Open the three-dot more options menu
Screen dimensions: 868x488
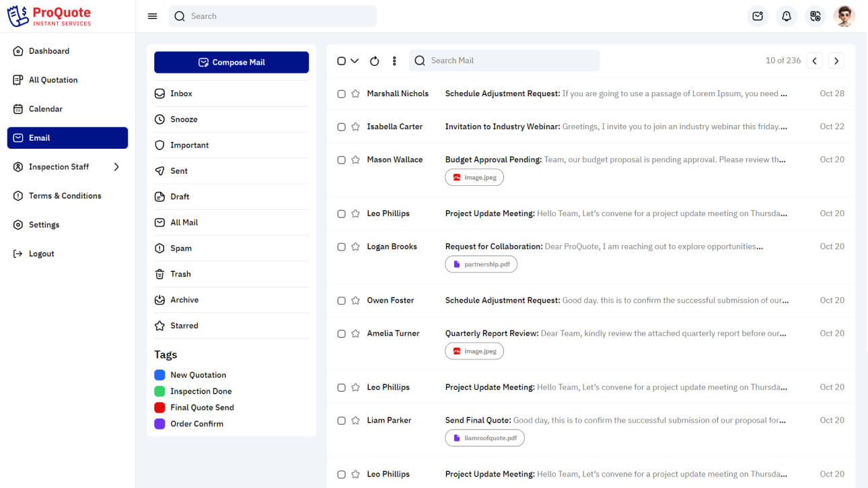[394, 61]
